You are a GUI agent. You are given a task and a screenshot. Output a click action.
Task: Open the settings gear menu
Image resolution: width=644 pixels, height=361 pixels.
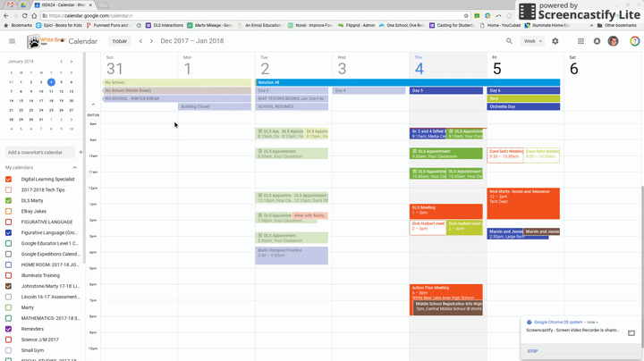555,41
